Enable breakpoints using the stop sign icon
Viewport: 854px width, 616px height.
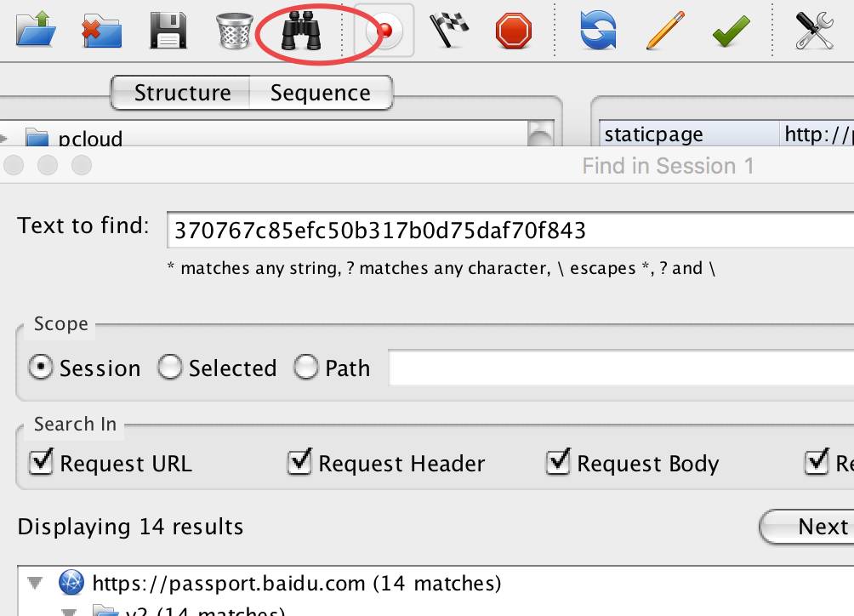click(514, 30)
